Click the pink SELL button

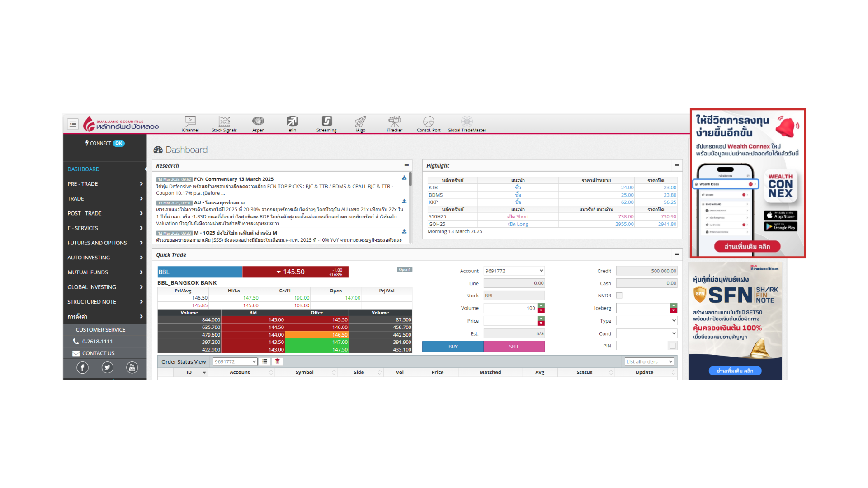[x=514, y=347]
